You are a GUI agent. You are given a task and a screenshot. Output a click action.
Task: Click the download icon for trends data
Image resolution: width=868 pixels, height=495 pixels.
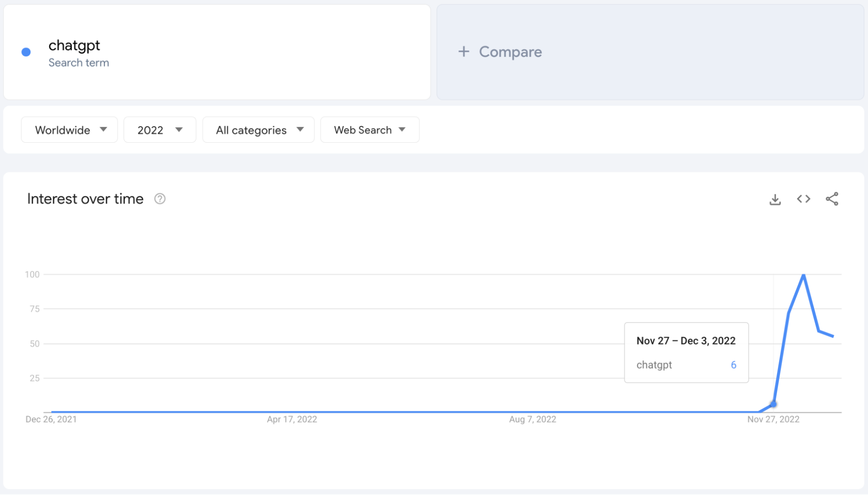(775, 199)
